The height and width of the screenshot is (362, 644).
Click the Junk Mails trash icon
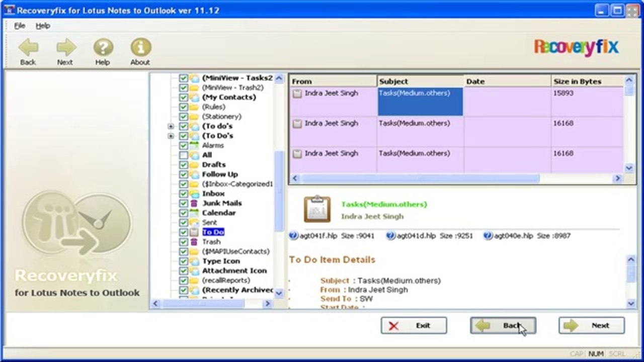click(194, 203)
